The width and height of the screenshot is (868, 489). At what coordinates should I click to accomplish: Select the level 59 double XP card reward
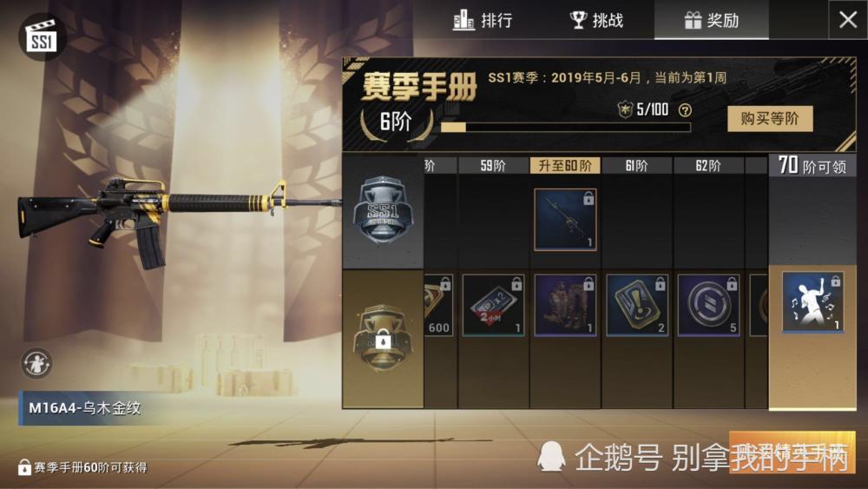(493, 305)
